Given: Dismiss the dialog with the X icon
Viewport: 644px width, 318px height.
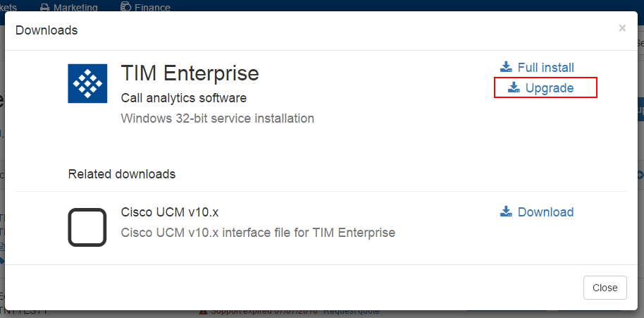Looking at the screenshot, I should [x=622, y=28].
